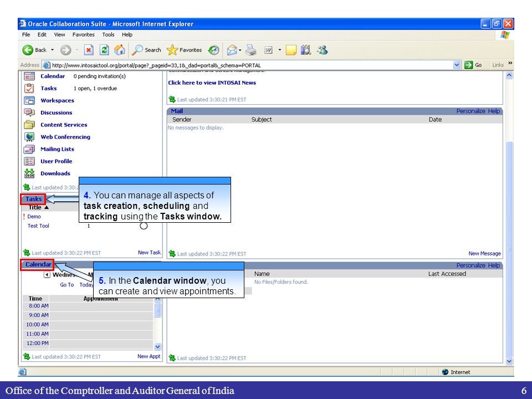532x399 pixels.
Task: Open the Back button history dropdown arrow
Action: [52, 50]
